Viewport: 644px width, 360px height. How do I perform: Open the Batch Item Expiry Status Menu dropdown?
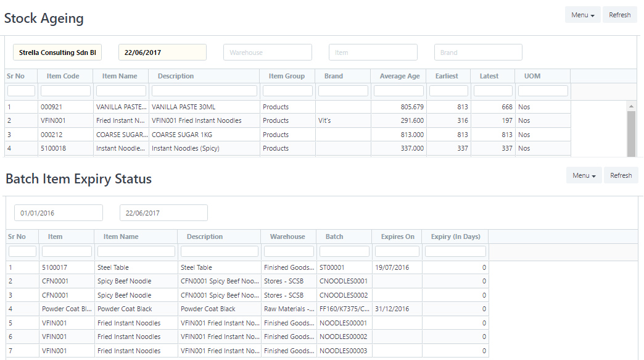click(x=584, y=175)
